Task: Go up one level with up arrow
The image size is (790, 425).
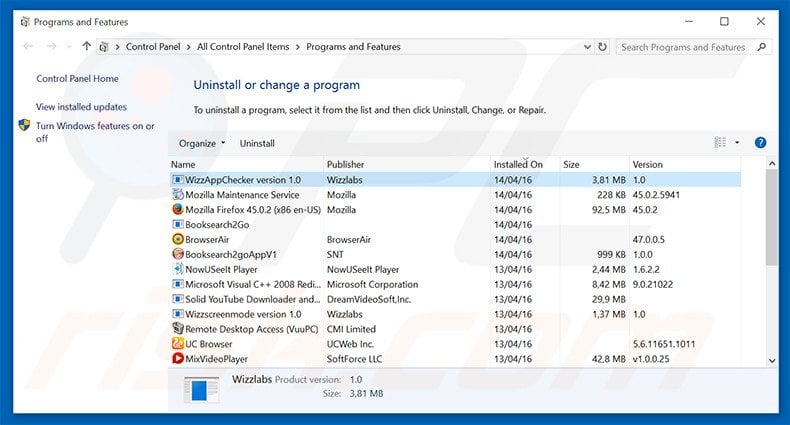Action: pyautogui.click(x=86, y=46)
